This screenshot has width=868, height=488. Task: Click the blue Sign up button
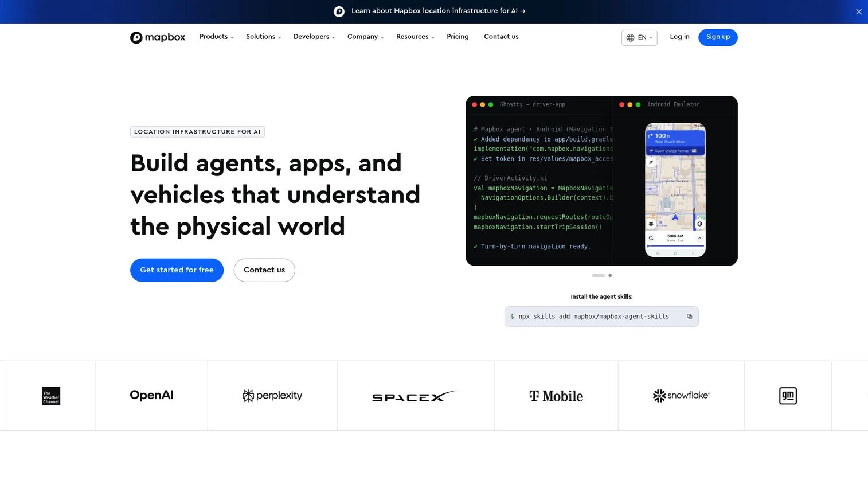tap(718, 37)
